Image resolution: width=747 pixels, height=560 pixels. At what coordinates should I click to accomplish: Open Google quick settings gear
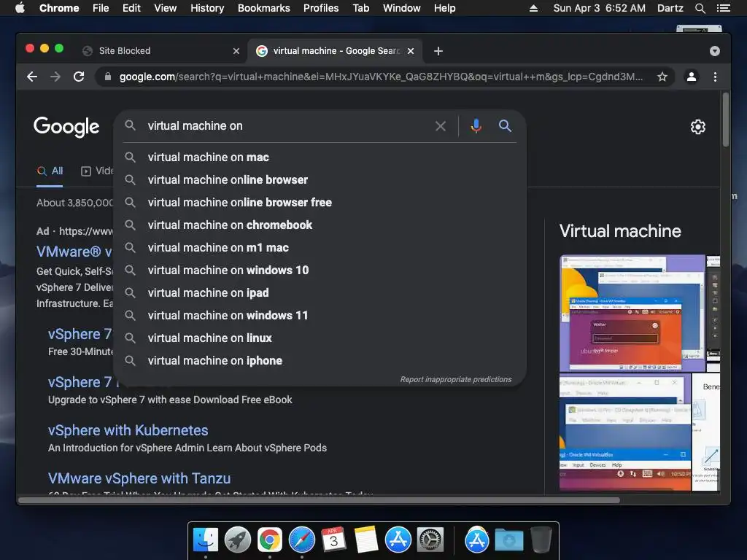tap(698, 127)
